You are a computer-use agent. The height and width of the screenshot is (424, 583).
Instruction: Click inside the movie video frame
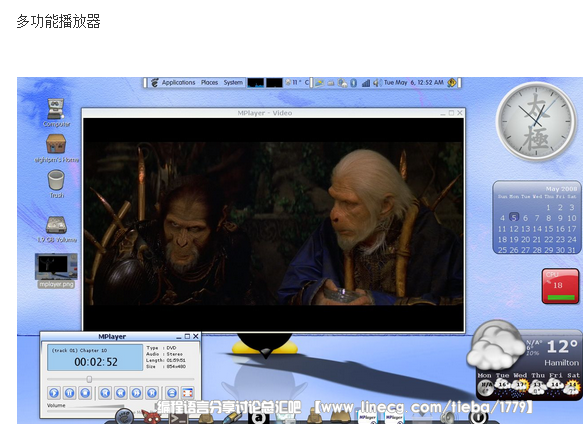[x=273, y=223]
